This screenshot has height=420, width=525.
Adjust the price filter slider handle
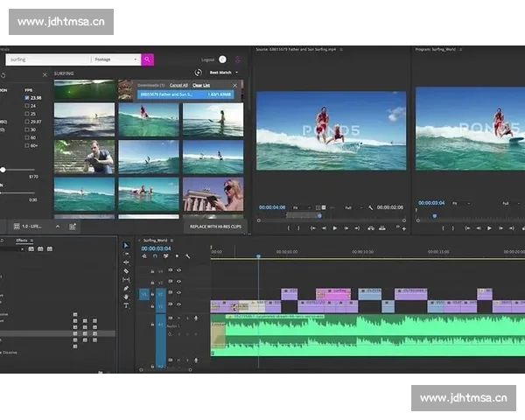pos(3,169)
